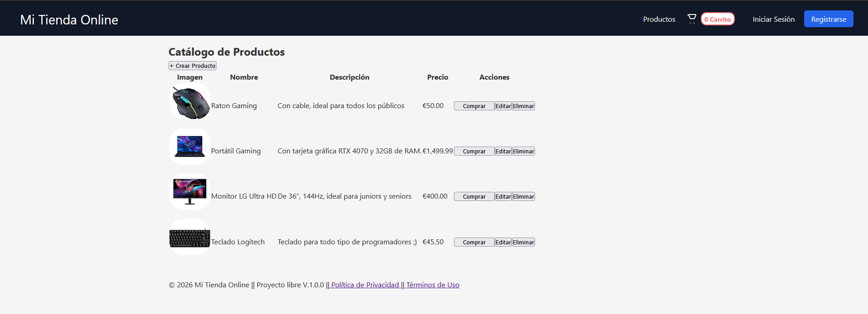Edit the Portátil Gaming product
Image resolution: width=868 pixels, height=314 pixels.
pyautogui.click(x=503, y=151)
